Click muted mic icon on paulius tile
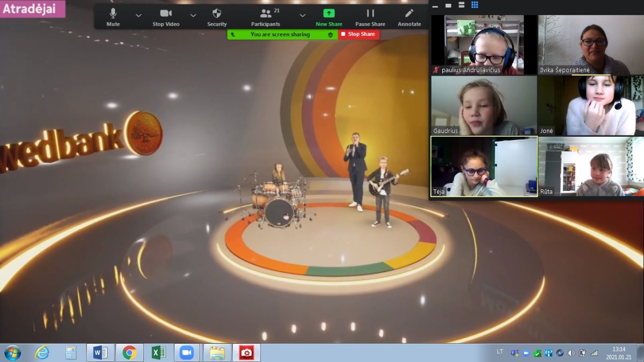The height and width of the screenshot is (362, 644). (436, 70)
